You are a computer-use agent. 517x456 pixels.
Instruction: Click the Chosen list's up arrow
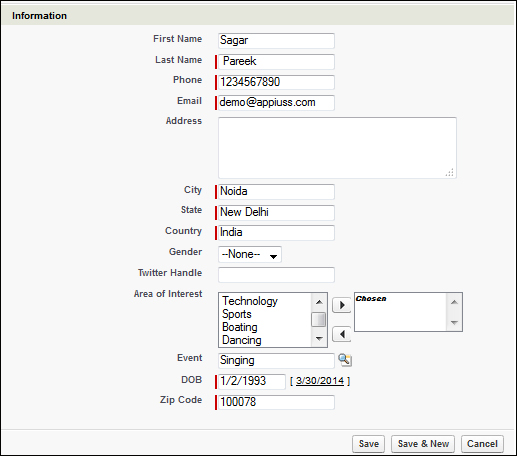[454, 302]
